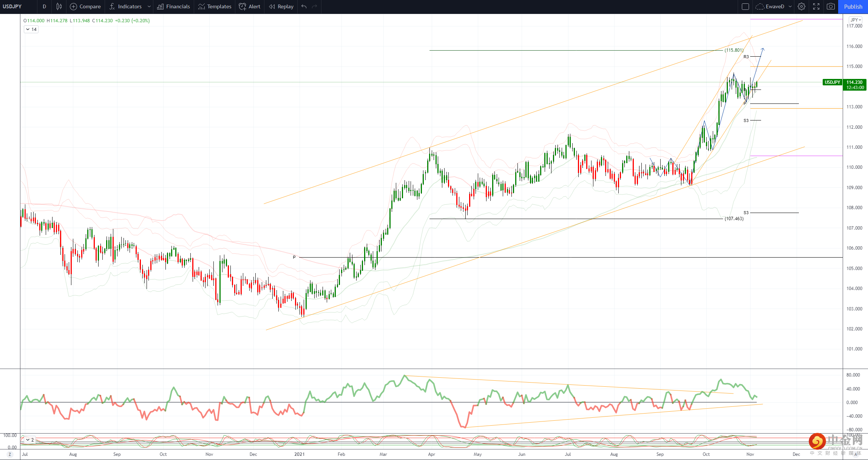The image size is (868, 460).
Task: Click the blue Publish button
Action: 853,6
